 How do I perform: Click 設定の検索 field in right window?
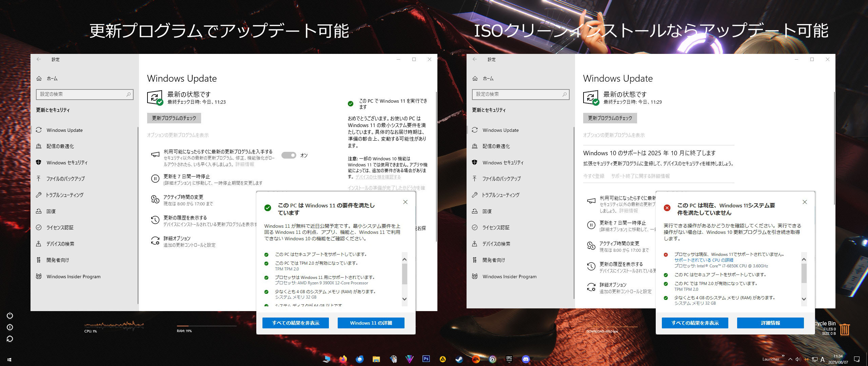click(521, 94)
